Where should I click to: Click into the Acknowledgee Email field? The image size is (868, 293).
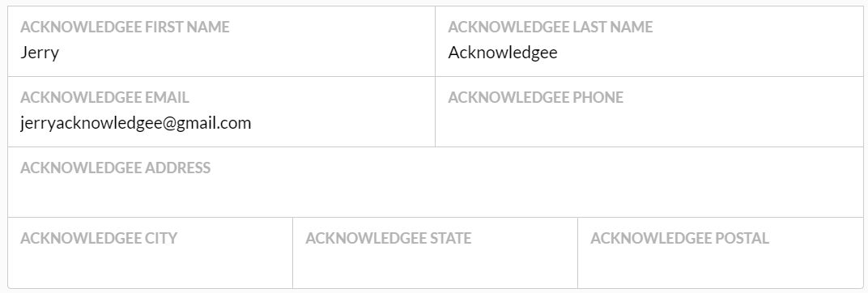pos(221,112)
